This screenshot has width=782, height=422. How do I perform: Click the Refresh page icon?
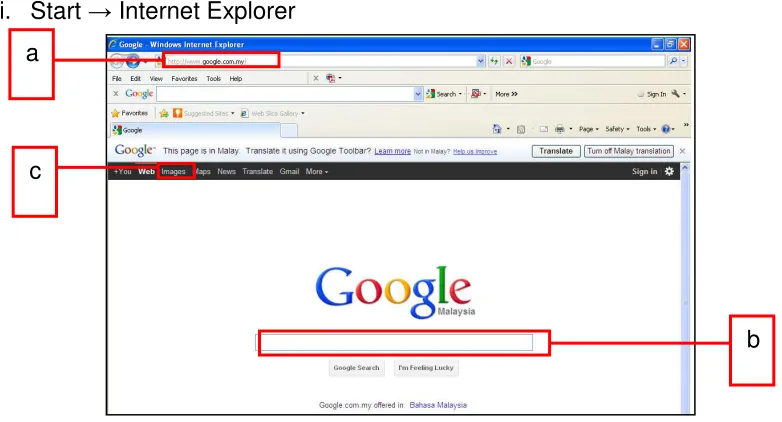494,61
